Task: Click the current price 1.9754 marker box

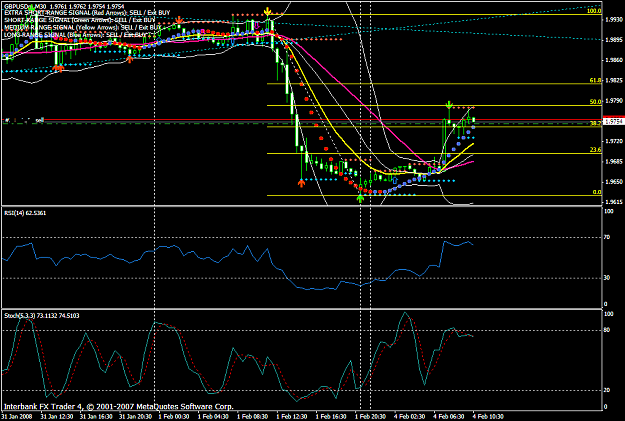Action: tap(614, 122)
